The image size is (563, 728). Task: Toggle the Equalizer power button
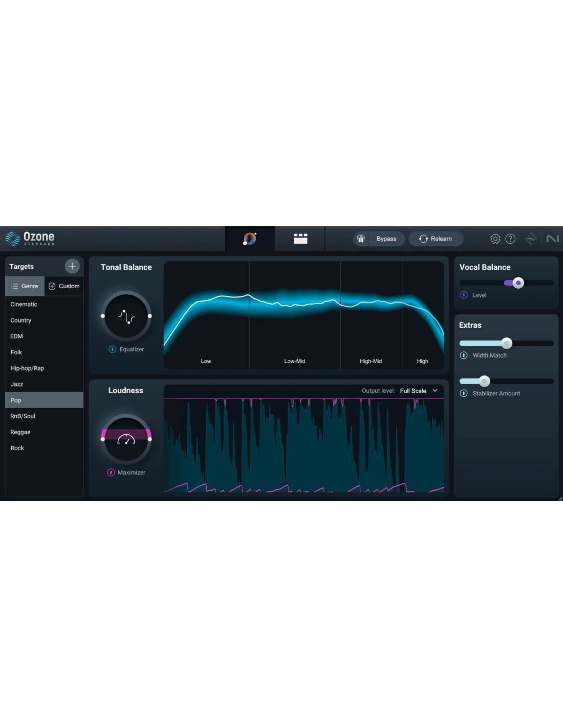coord(112,349)
